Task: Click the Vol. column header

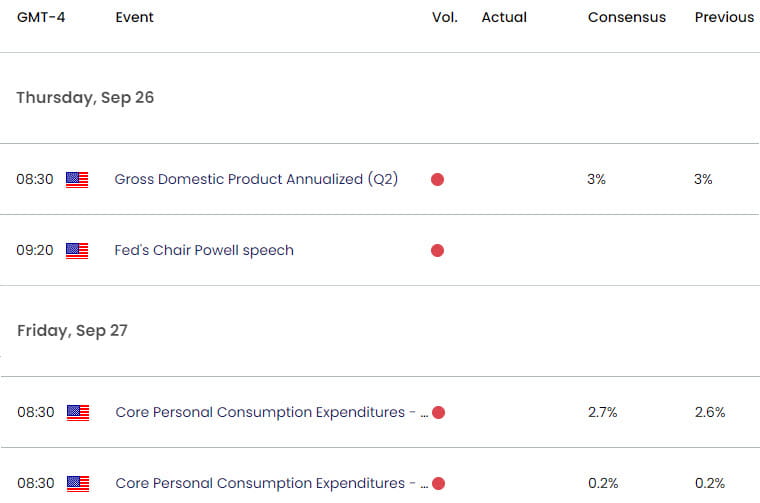Action: [445, 17]
